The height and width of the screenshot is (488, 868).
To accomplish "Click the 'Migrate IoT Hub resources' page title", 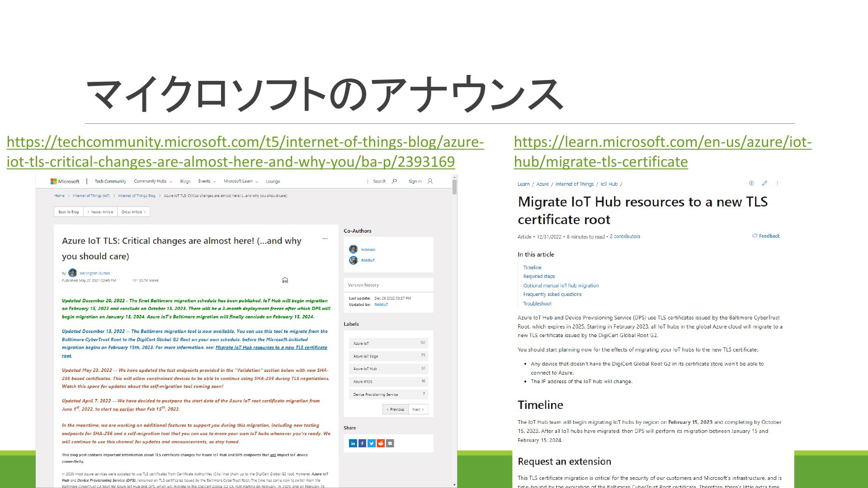I will [642, 211].
